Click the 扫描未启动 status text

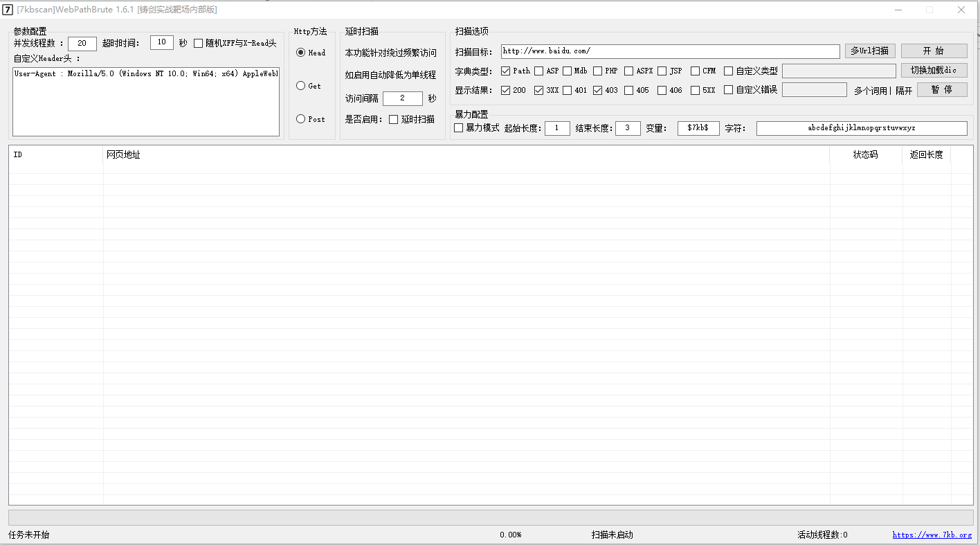click(612, 535)
